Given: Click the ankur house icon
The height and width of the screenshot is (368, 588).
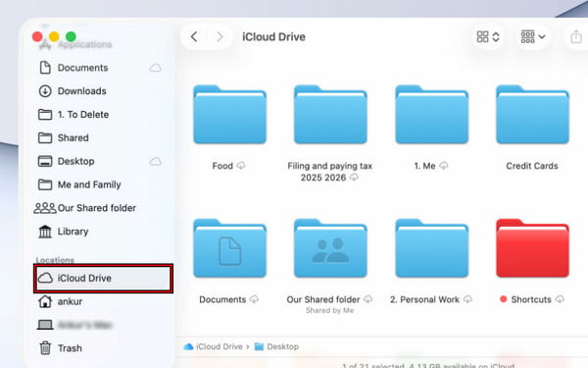Looking at the screenshot, I should coord(45,301).
